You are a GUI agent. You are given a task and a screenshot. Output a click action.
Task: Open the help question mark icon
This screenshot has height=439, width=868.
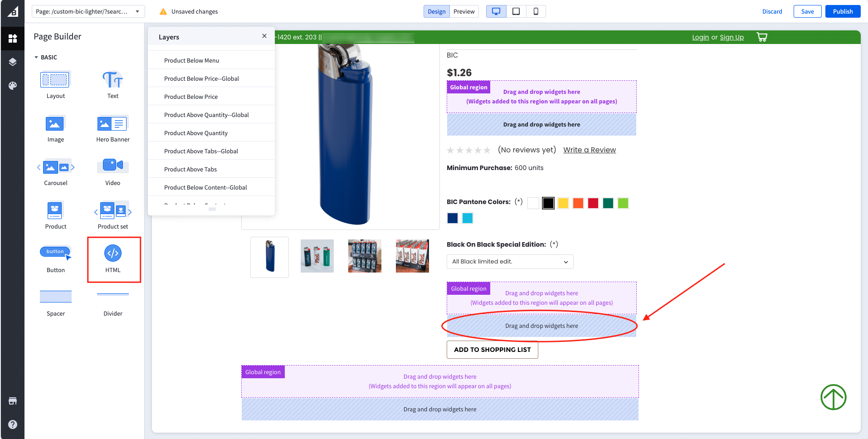(x=13, y=424)
